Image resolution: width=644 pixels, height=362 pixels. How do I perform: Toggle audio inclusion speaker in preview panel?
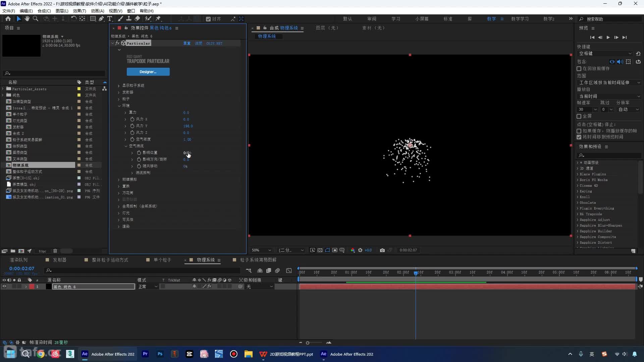tap(620, 62)
